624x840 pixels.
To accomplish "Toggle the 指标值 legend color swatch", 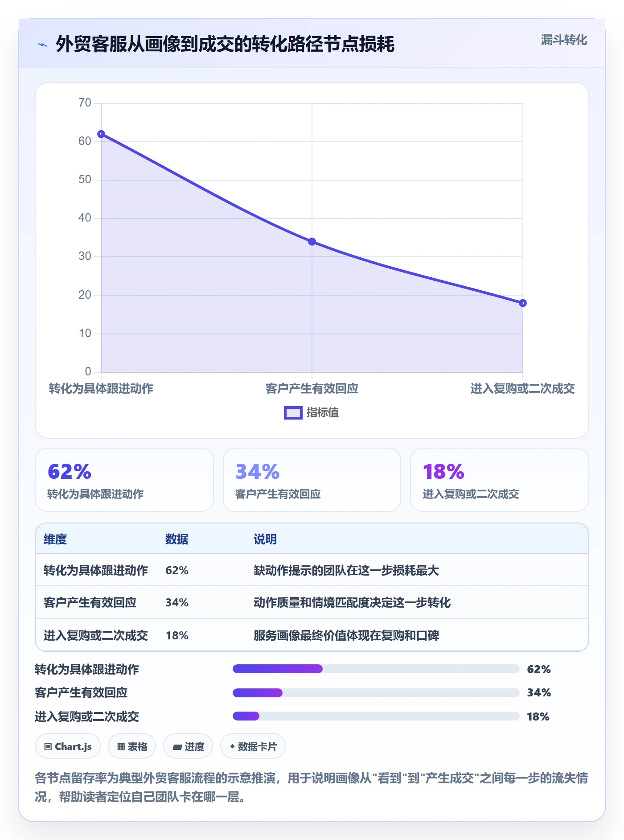I will pos(293,413).
